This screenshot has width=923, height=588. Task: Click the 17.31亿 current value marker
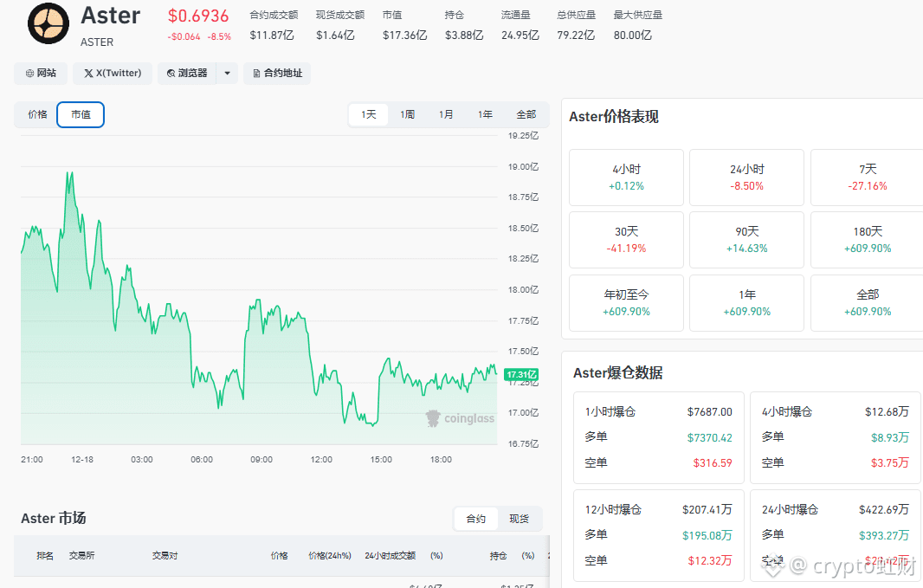pos(521,374)
